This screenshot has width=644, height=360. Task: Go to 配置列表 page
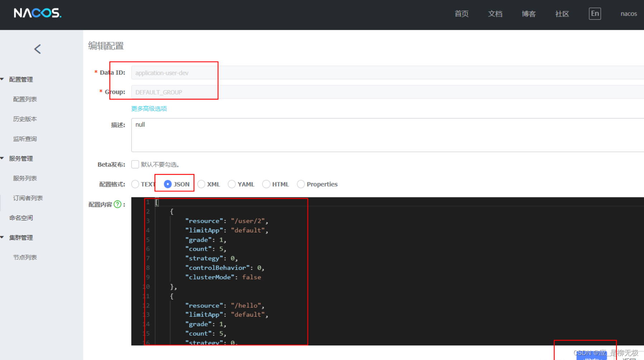(x=25, y=99)
